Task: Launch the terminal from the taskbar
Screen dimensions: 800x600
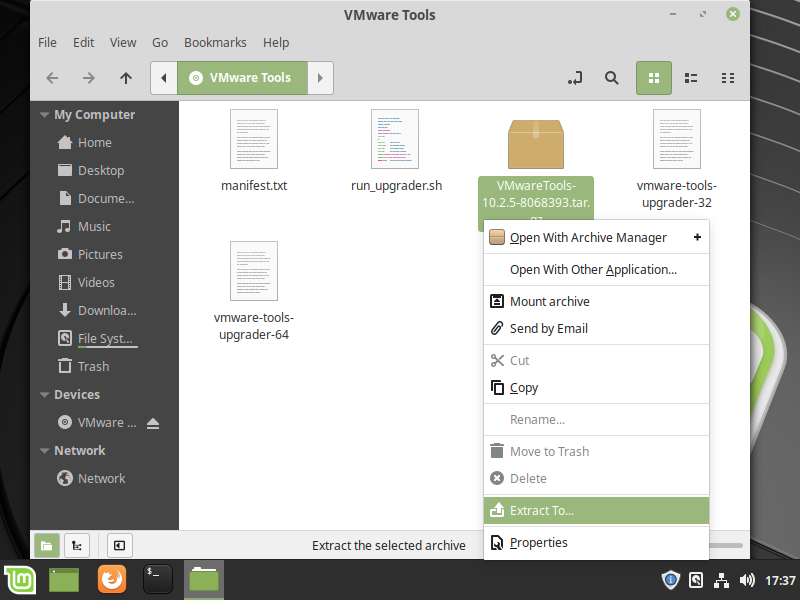Action: [158, 580]
